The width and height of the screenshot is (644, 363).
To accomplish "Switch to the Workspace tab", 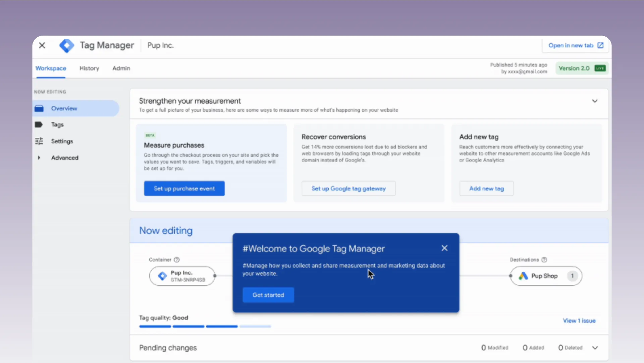I will point(51,68).
